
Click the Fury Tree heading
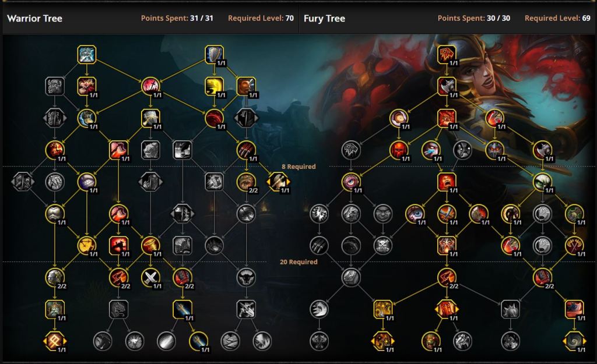(324, 18)
